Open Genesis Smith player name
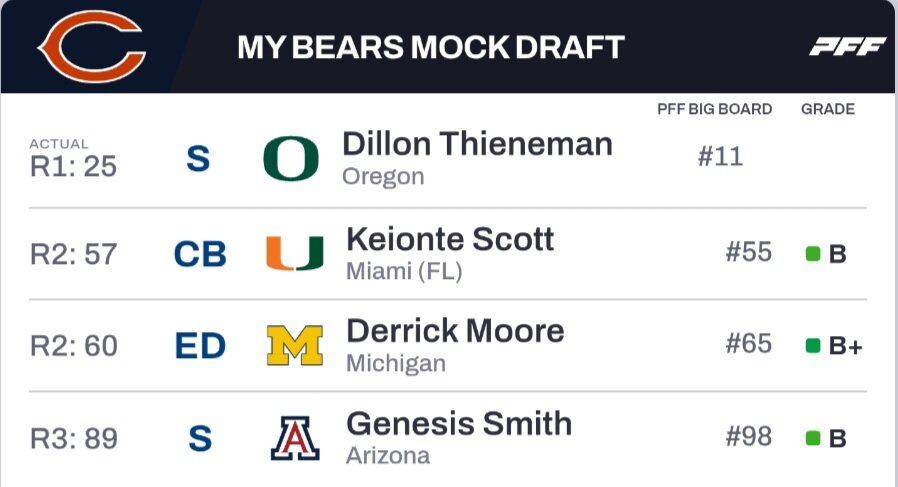898x487 pixels. (459, 424)
